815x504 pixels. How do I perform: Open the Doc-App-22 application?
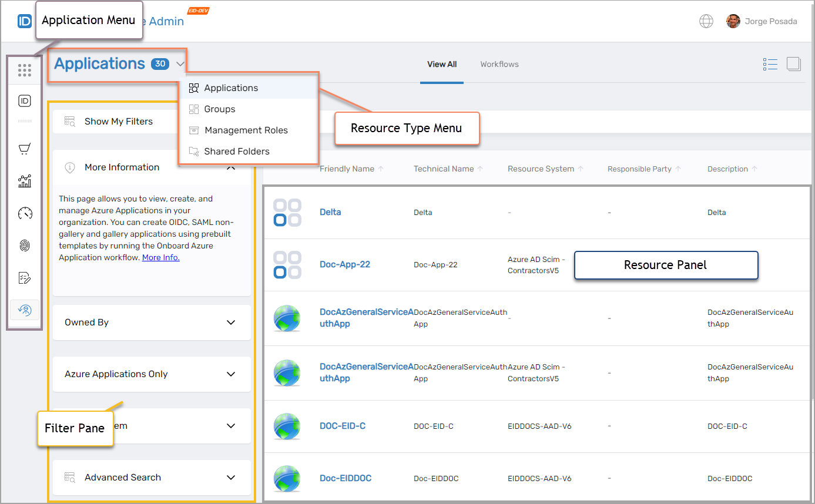tap(345, 264)
